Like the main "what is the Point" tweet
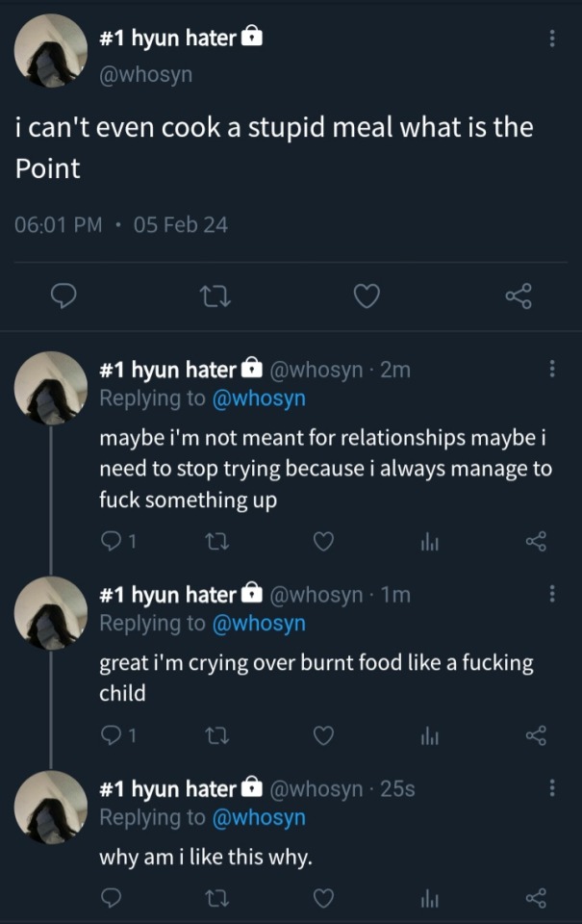The width and height of the screenshot is (582, 924). [366, 297]
